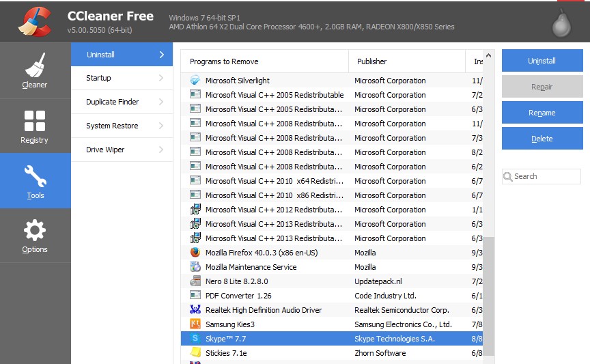Expand the Startup tools section
The image size is (590, 364).
(122, 78)
